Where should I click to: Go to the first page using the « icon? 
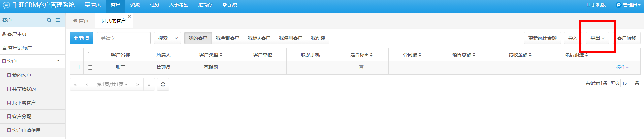(x=75, y=84)
